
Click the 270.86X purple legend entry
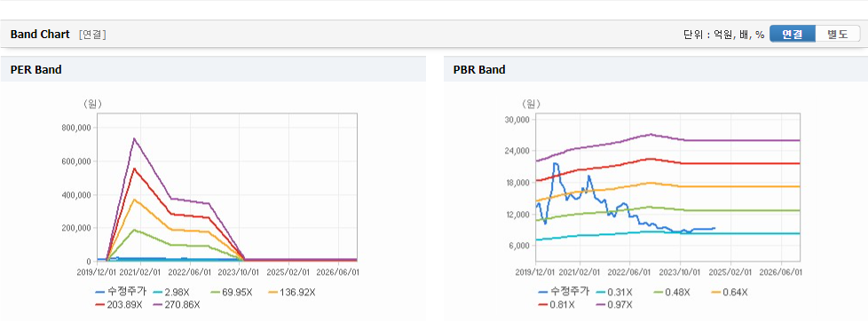pyautogui.click(x=178, y=304)
